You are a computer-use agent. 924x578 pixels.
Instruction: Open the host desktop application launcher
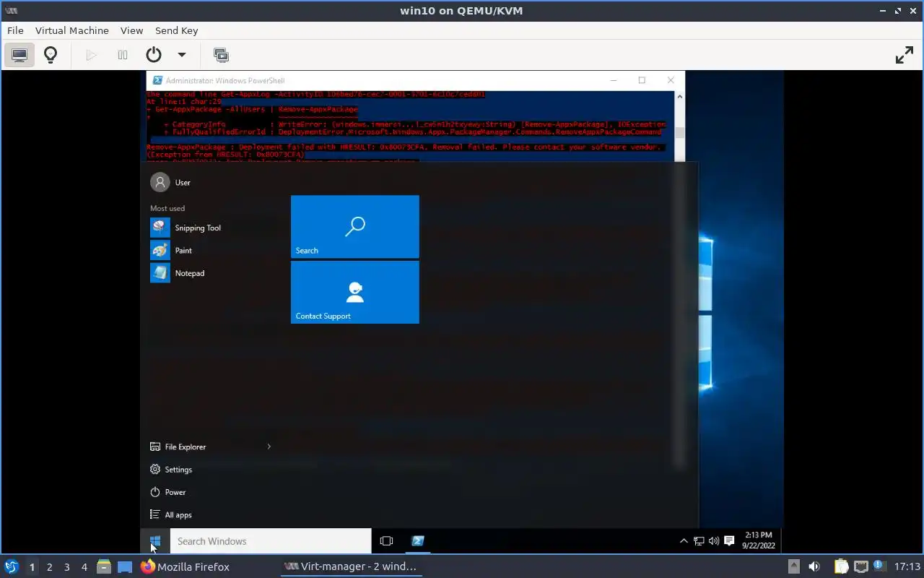tap(11, 566)
